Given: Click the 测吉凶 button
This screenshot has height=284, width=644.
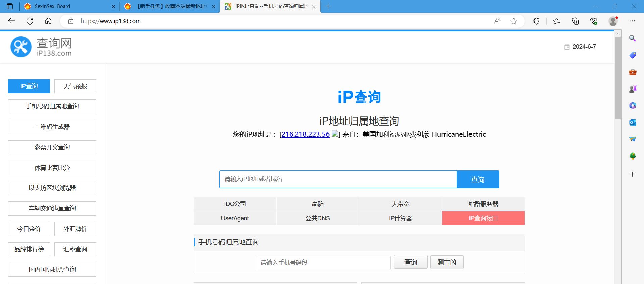Looking at the screenshot, I should pos(447,262).
